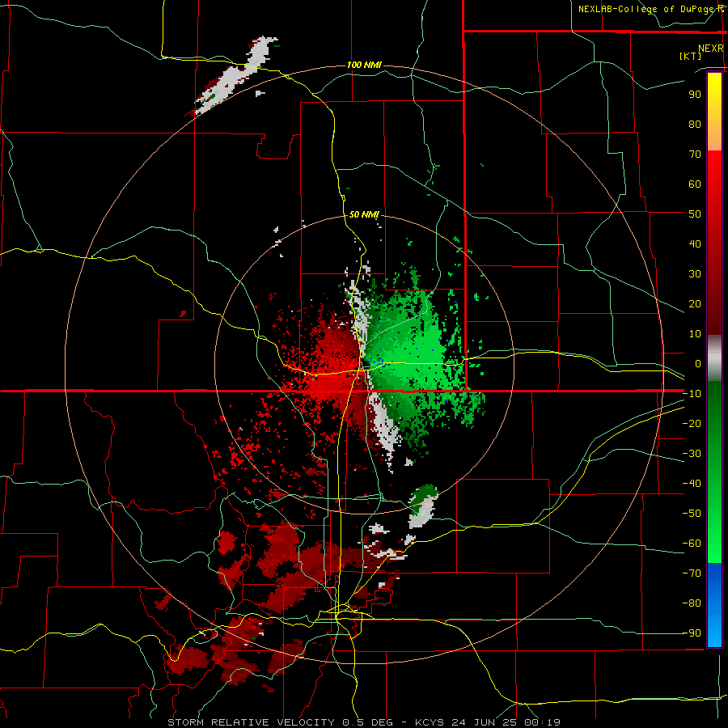The width and height of the screenshot is (728, 728).
Task: Click the 50 NMI range ring label
Action: click(364, 214)
